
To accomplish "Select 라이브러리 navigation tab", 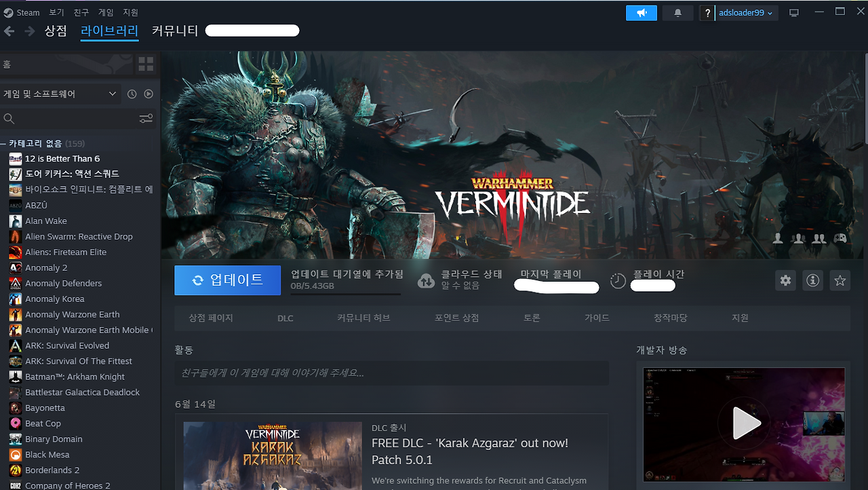I will coord(109,31).
